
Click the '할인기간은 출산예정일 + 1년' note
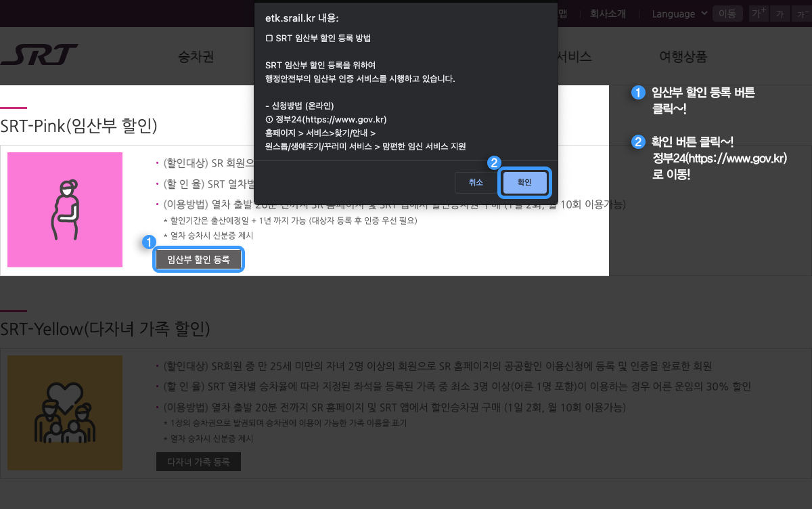click(290, 221)
